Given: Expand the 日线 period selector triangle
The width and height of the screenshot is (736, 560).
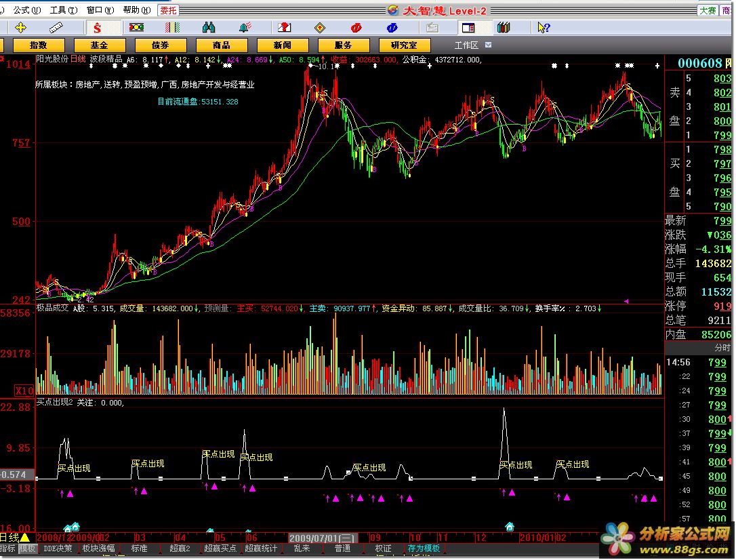Looking at the screenshot, I should point(24,538).
